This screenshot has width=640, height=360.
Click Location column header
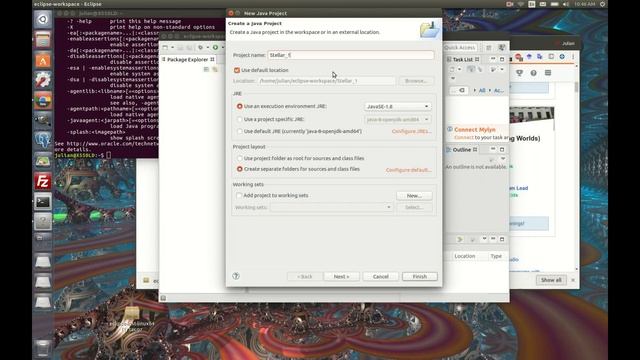tap(464, 256)
